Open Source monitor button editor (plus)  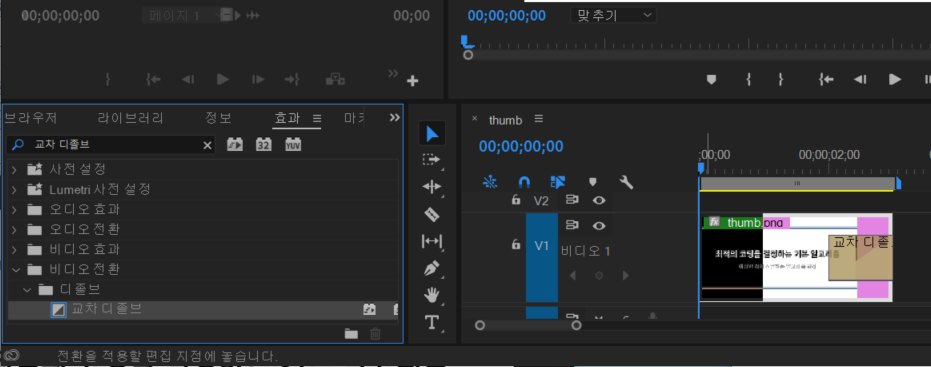pos(412,81)
